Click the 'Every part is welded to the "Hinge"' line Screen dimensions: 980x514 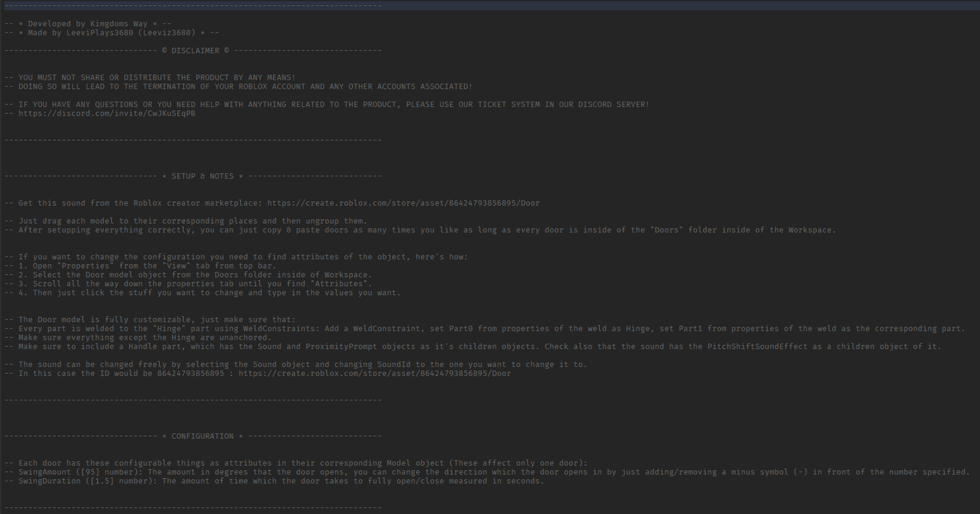coord(484,329)
